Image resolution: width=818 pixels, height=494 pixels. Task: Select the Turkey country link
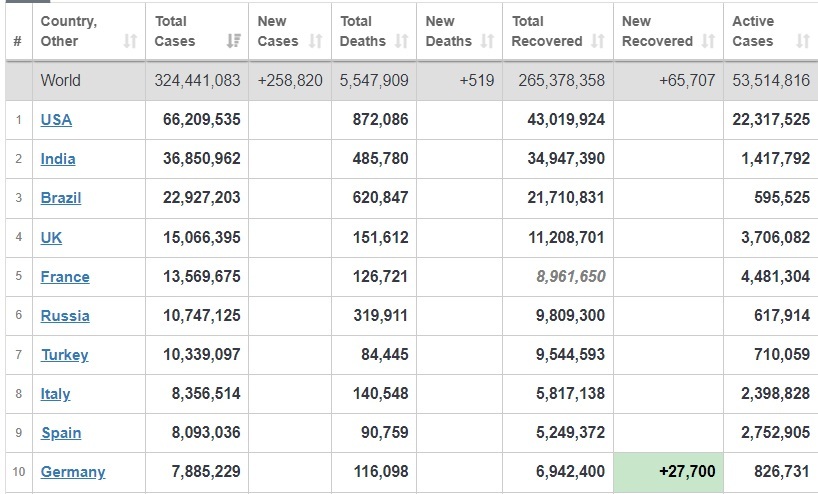[x=65, y=355]
